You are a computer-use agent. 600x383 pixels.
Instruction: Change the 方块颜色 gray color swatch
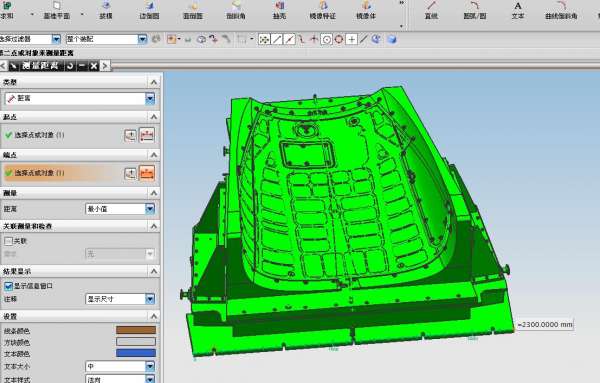tap(136, 341)
